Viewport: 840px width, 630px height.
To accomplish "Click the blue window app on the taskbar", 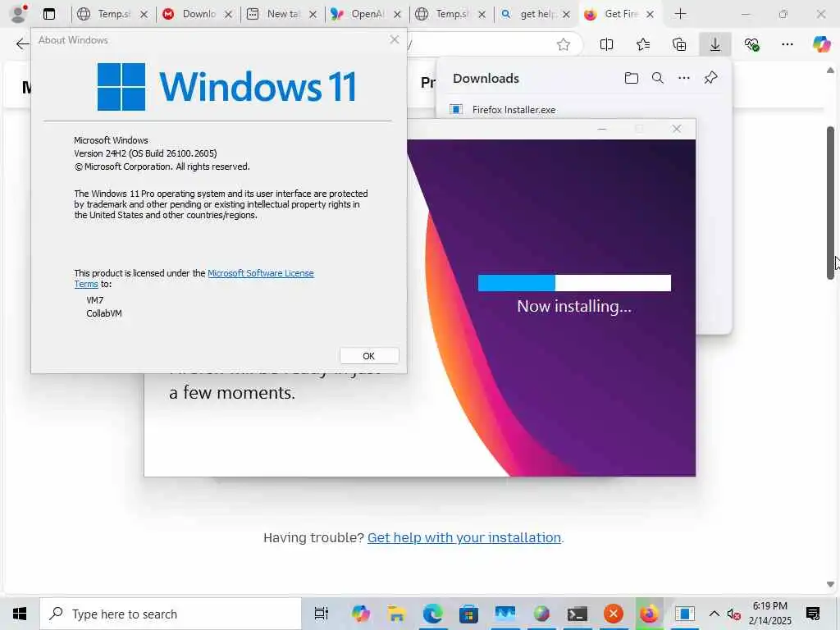I will click(685, 614).
